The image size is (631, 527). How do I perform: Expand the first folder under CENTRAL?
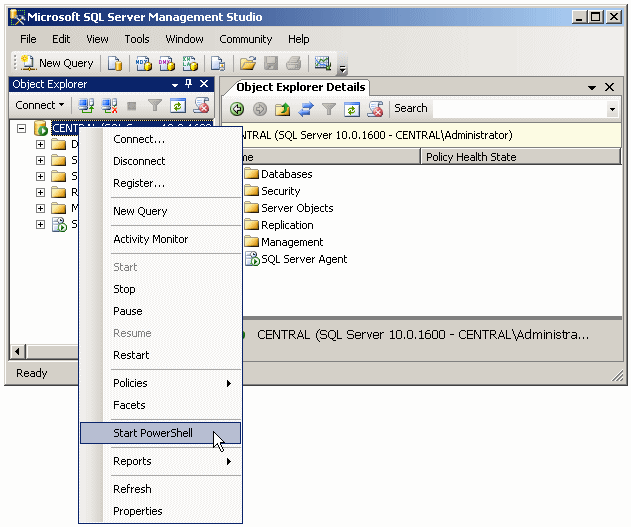tap(40, 144)
